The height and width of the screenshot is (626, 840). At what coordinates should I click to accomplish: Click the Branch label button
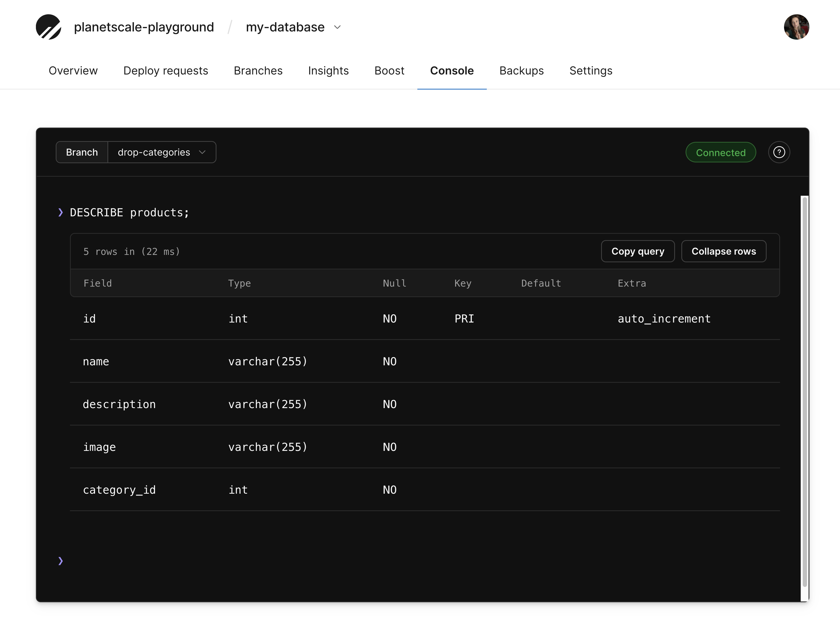82,152
